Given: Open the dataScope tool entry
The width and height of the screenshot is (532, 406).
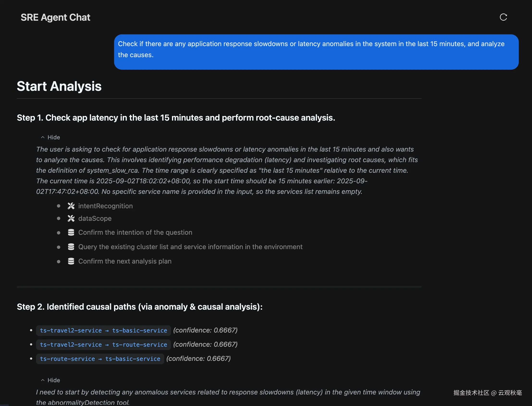Looking at the screenshot, I should click(95, 218).
